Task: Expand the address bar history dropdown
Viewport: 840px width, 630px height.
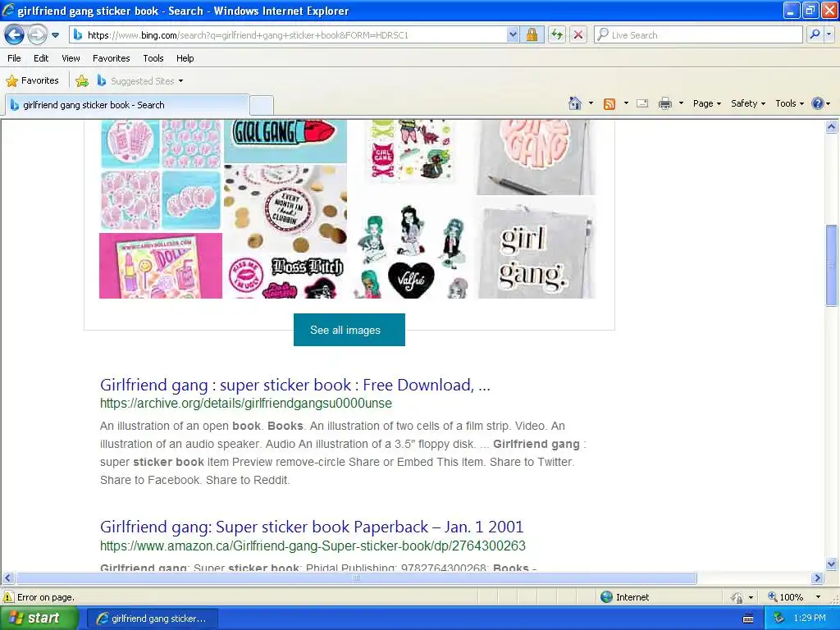Action: coord(513,35)
